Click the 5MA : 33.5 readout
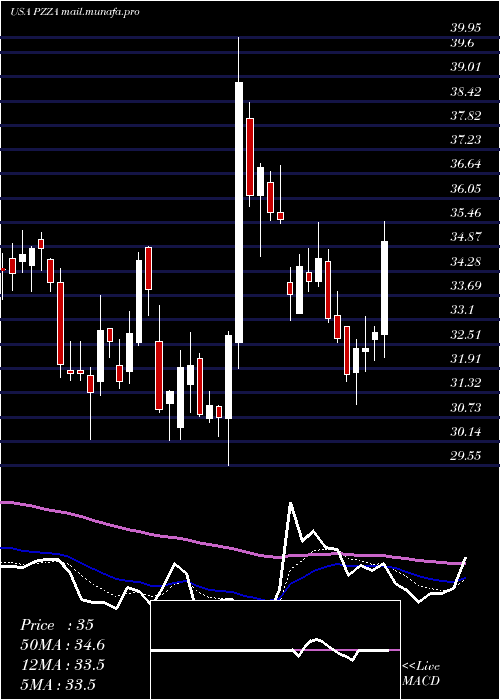Viewport: 500px width, 700px height. point(58,685)
